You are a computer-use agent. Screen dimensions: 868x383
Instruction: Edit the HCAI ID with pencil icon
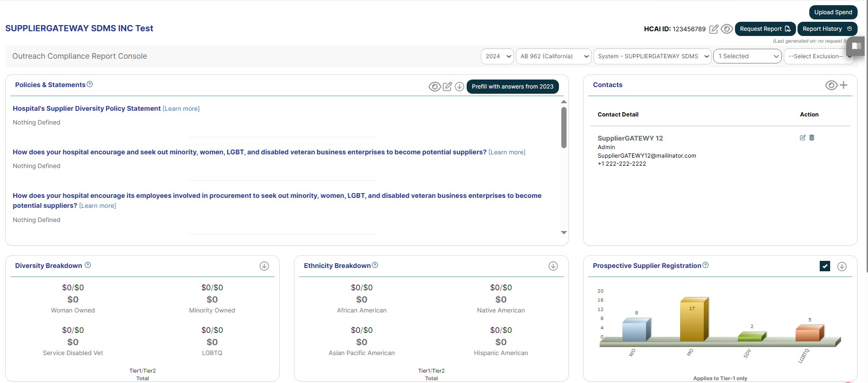pos(714,29)
